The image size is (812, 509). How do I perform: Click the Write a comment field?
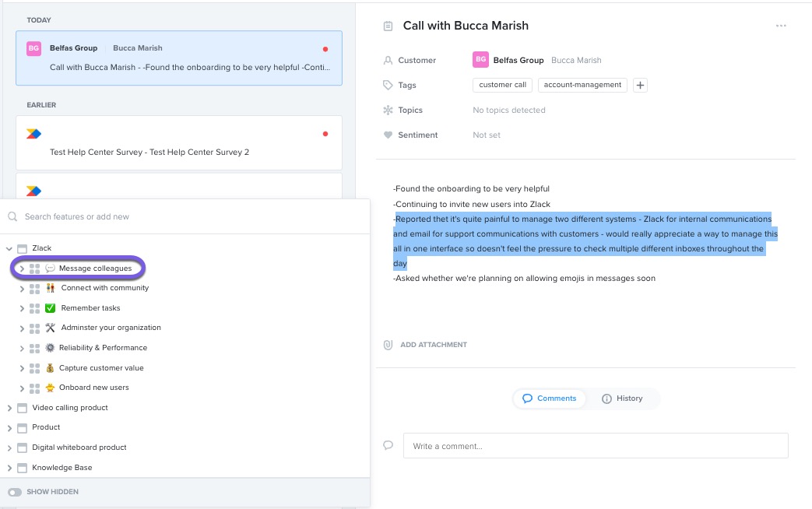click(596, 446)
